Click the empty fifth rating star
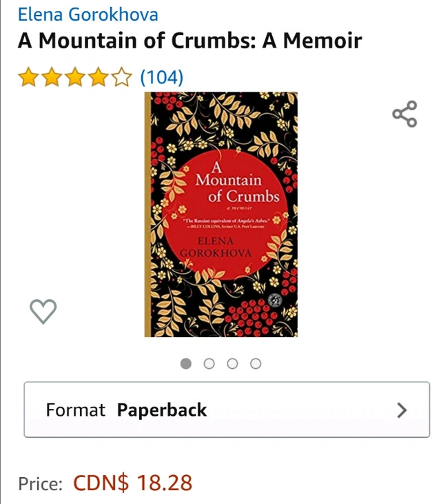Viewport: 441px width, 504px height. click(121, 77)
